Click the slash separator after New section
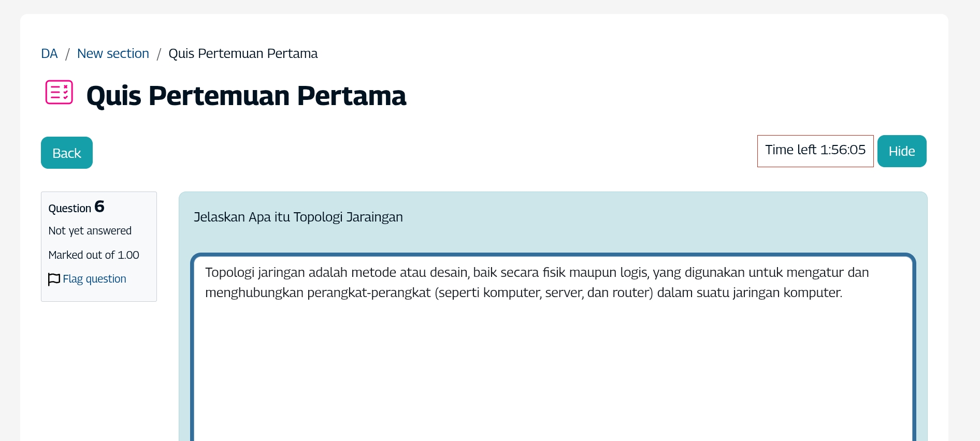The width and height of the screenshot is (980, 441). point(159,54)
